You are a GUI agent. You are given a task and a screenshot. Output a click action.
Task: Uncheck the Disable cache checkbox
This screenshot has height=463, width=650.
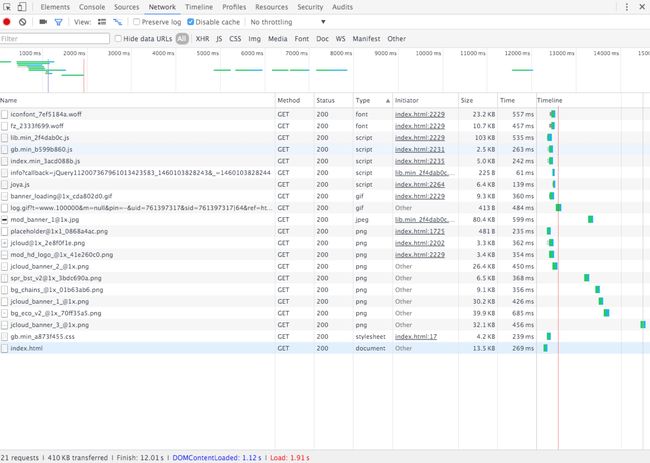pos(191,22)
